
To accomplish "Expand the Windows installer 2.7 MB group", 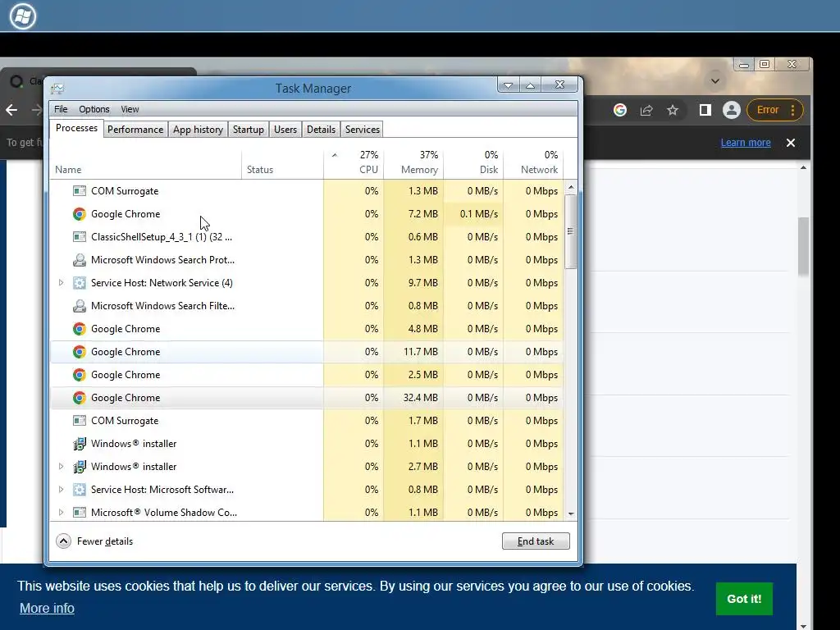I will coord(61,467).
